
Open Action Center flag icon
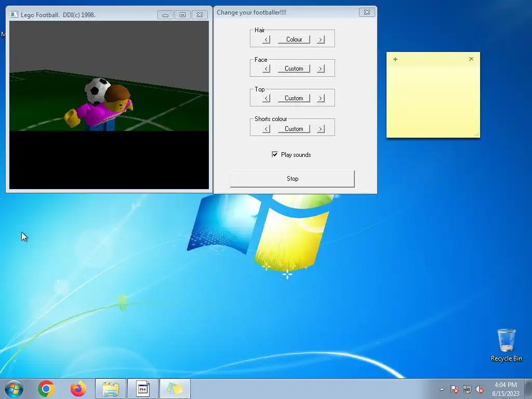point(455,389)
